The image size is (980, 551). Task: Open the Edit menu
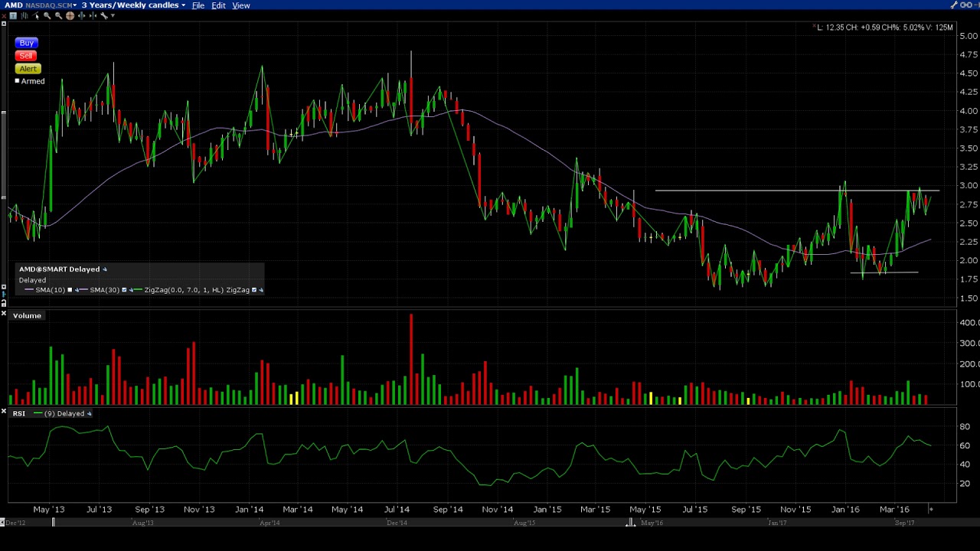[218, 5]
